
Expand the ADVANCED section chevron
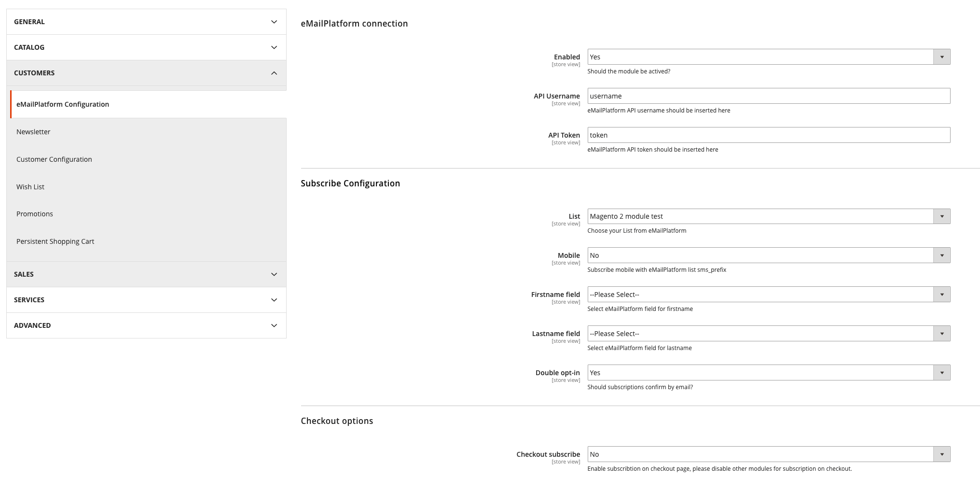coord(274,325)
